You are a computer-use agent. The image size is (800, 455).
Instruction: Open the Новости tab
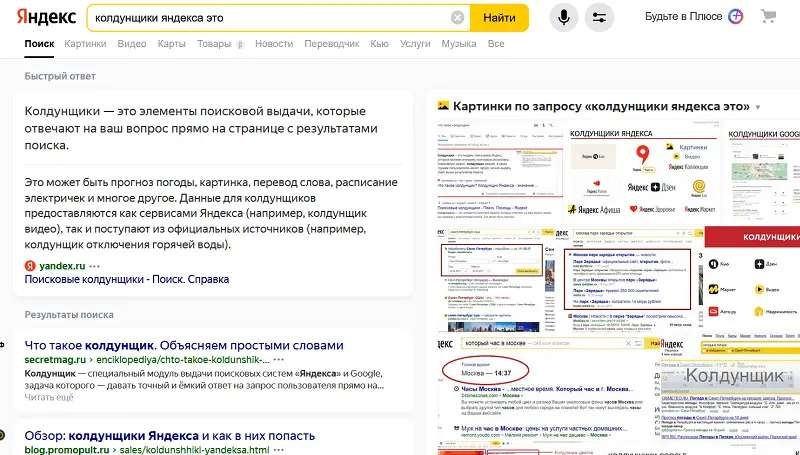point(274,44)
